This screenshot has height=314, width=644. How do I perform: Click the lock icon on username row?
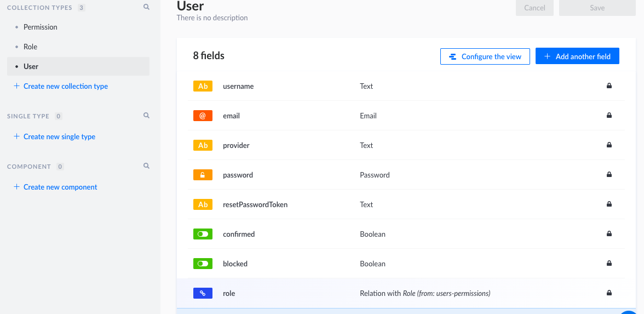[x=609, y=86]
